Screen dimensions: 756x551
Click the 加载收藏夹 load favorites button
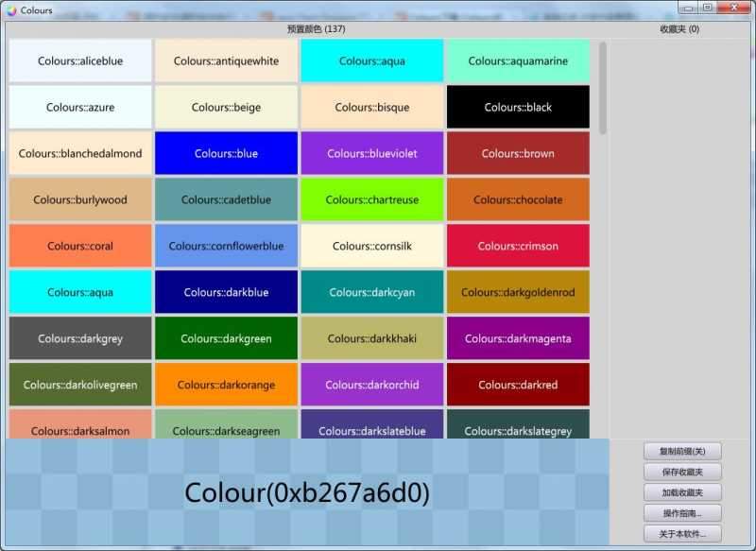coord(681,492)
